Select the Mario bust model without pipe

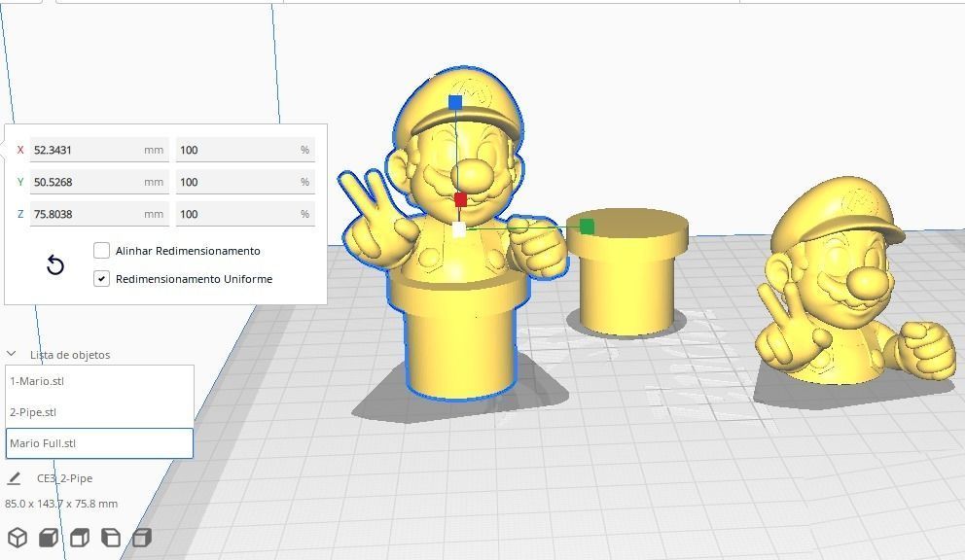(x=855, y=283)
